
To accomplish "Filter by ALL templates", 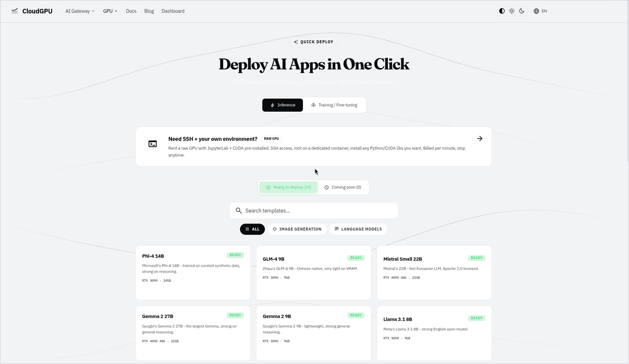I will [252, 229].
